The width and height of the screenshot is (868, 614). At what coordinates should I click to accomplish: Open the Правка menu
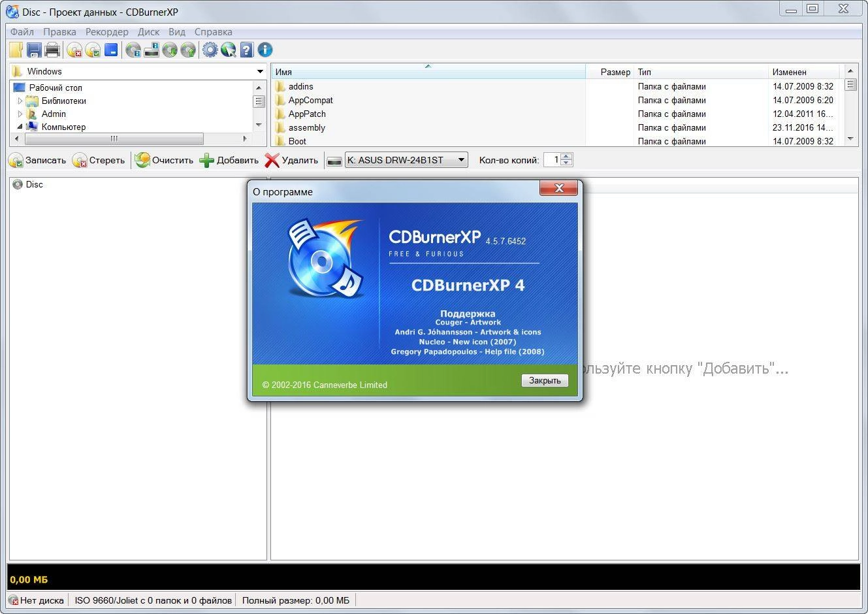click(59, 31)
